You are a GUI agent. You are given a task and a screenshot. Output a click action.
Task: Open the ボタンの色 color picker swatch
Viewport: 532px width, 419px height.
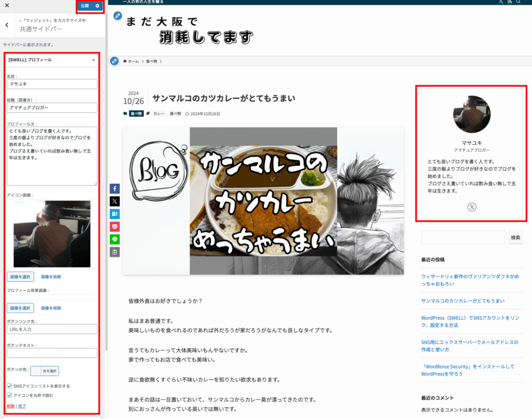45,371
